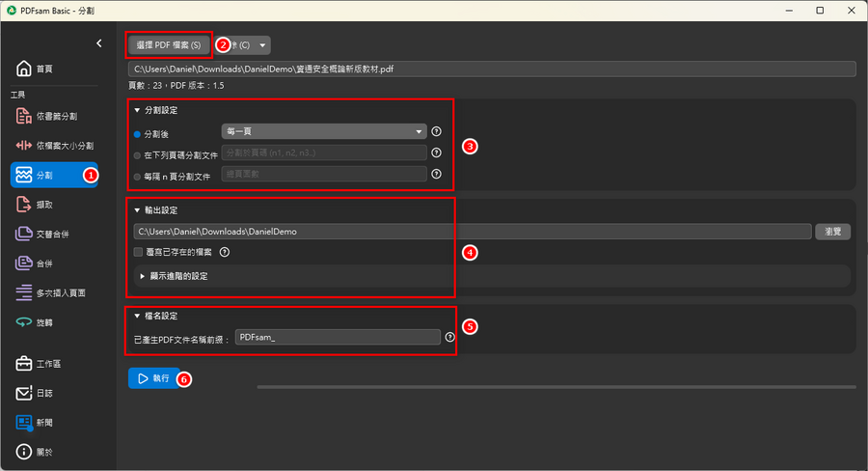Viewport: 868px width, 471px height.
Task: Click the 選擇 PDF 檔案 (S) button
Action: click(168, 45)
